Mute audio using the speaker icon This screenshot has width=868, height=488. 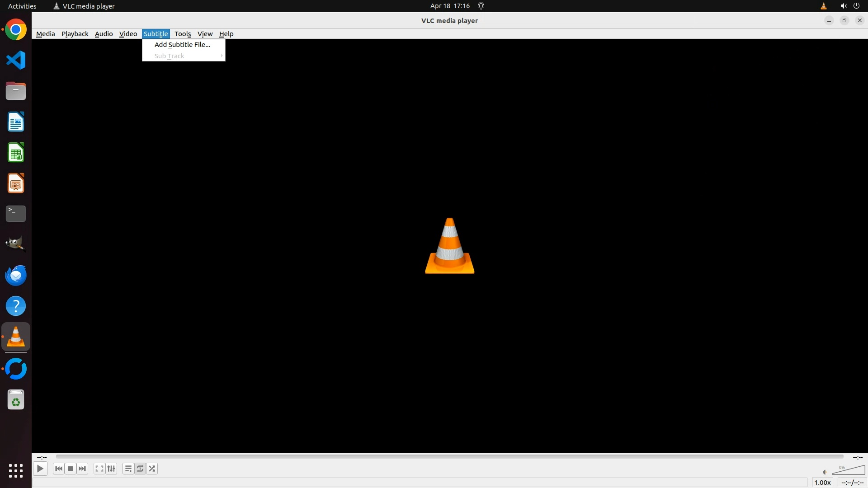click(825, 472)
